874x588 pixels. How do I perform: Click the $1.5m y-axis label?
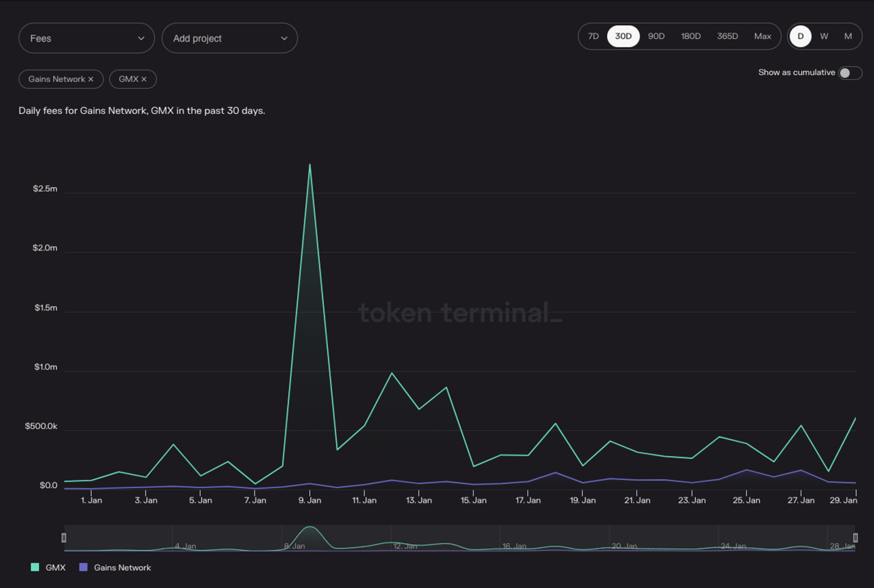[46, 308]
